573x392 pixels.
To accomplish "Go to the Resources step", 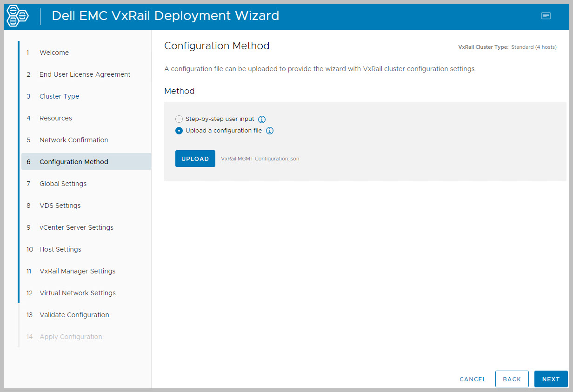I will 55,118.
